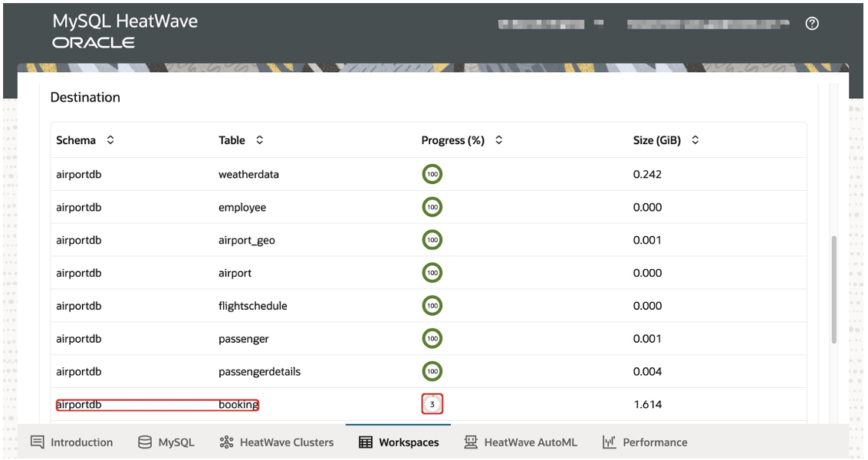Image resolution: width=868 pixels, height=460 pixels.
Task: Click the 100% badge on the passenger row
Action: (x=431, y=338)
